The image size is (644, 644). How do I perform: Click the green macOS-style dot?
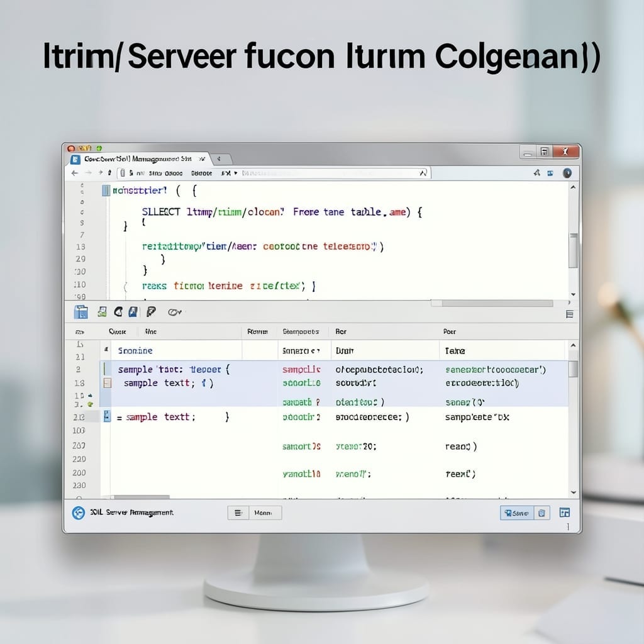pos(99,148)
